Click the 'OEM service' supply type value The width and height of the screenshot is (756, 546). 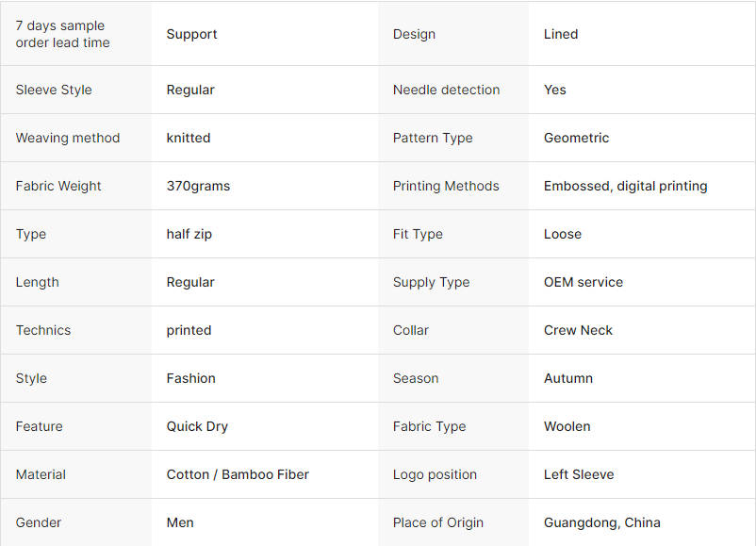(583, 282)
